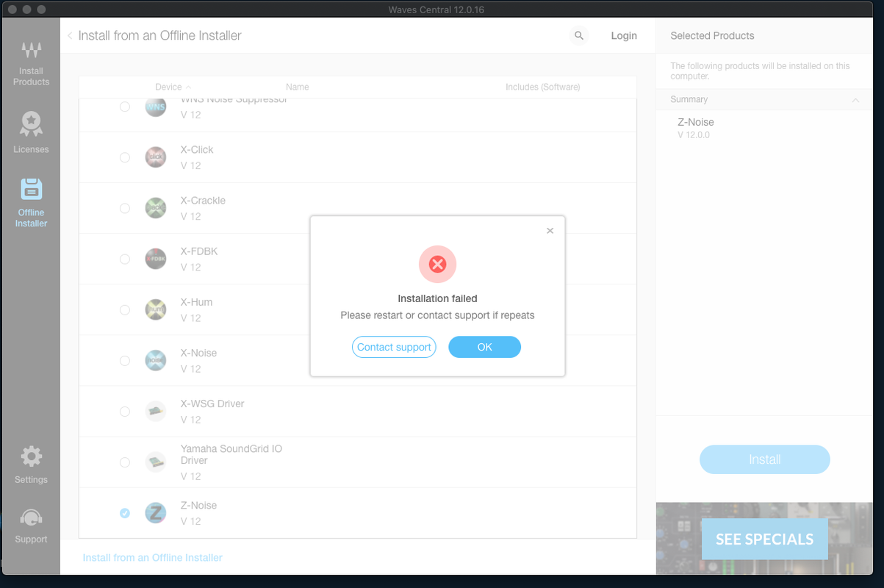Select the Yamaha SoundGrid IO Driver radio
This screenshot has height=588, width=884.
pos(125,462)
